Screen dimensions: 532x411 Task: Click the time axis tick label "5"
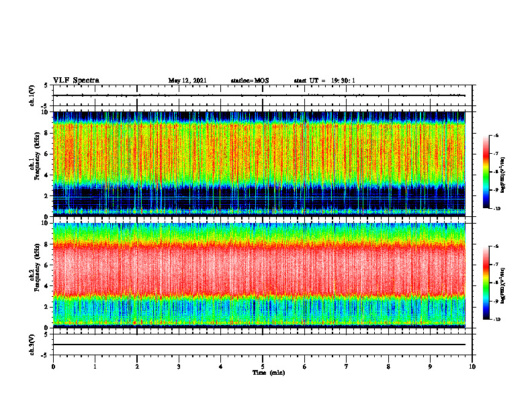(263, 367)
